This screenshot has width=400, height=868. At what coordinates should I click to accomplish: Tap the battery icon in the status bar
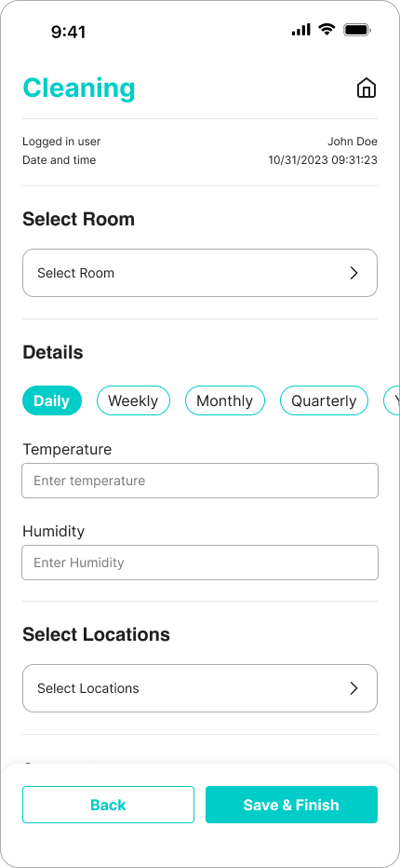click(357, 30)
